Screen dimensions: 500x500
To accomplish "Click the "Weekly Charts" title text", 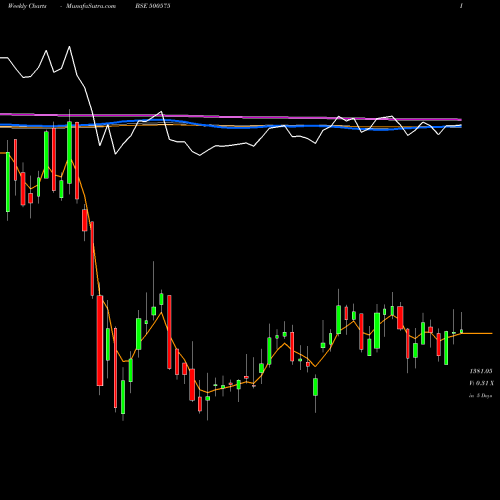I will coord(27,6).
